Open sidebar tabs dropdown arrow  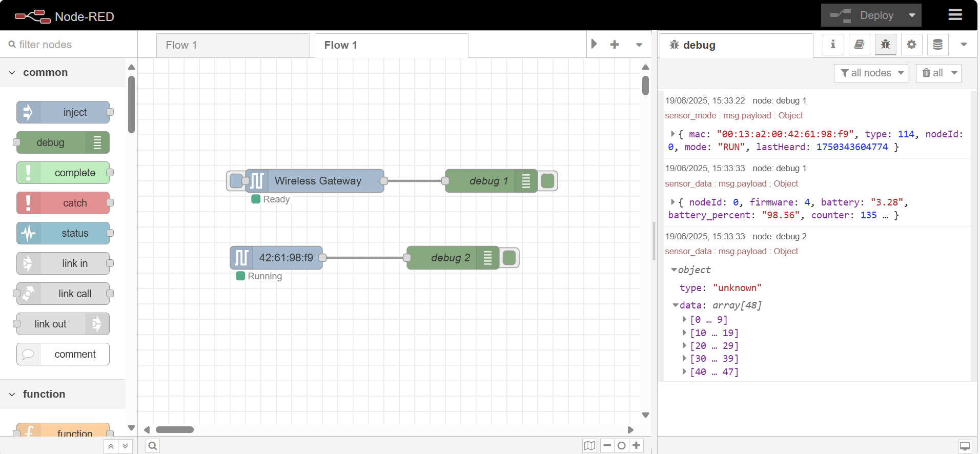[964, 45]
